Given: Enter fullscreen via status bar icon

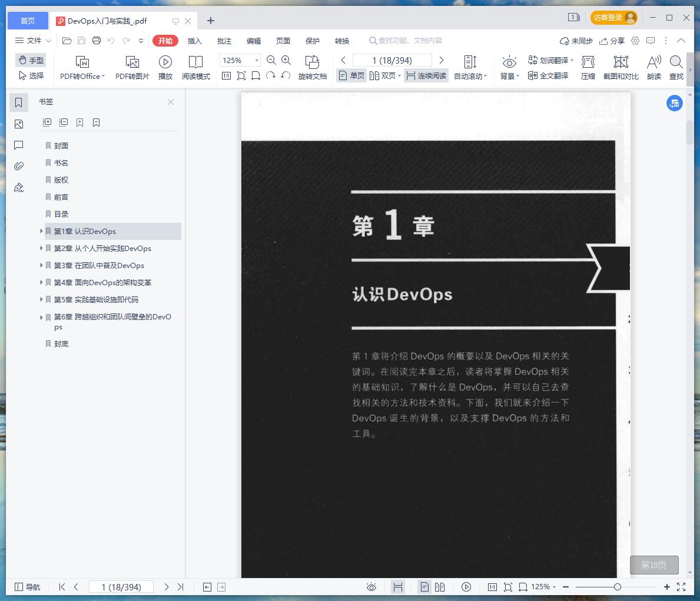Looking at the screenshot, I should coord(681,587).
